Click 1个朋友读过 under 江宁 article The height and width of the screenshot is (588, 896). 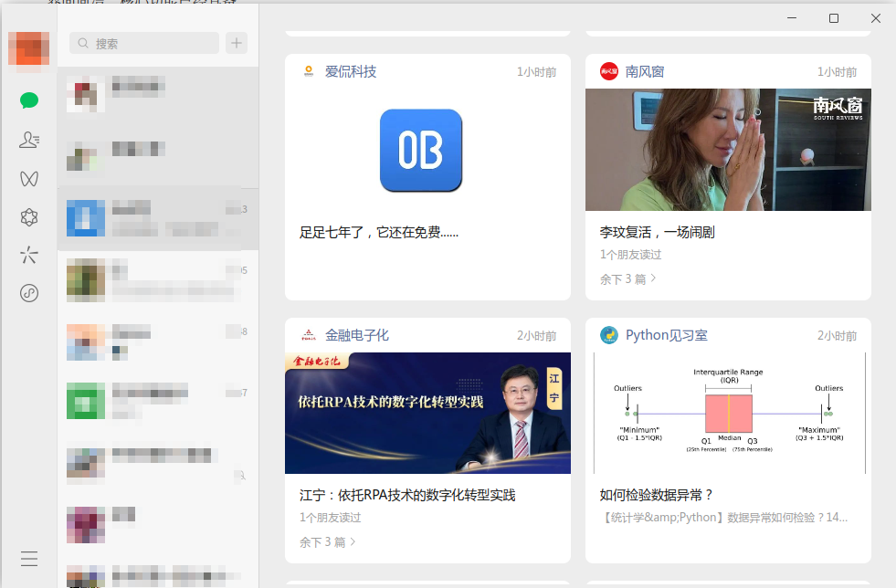point(331,517)
